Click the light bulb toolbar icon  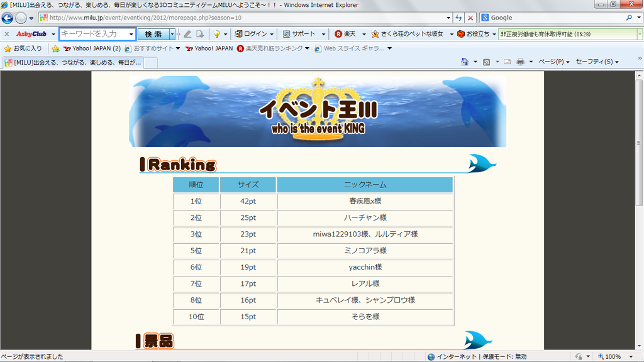pyautogui.click(x=216, y=34)
